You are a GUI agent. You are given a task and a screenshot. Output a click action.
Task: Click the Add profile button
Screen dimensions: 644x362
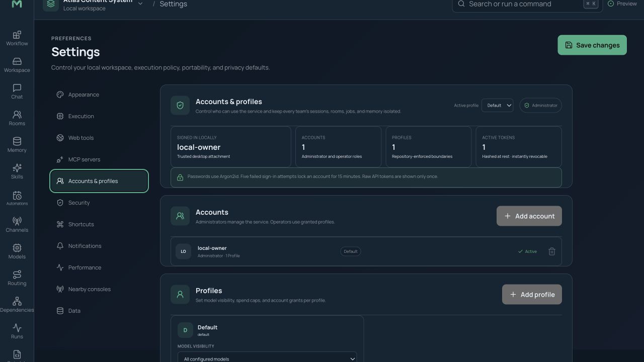point(532,295)
